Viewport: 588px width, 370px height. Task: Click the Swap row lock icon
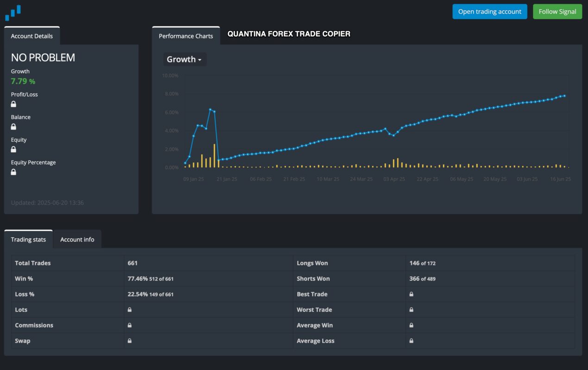pyautogui.click(x=130, y=341)
